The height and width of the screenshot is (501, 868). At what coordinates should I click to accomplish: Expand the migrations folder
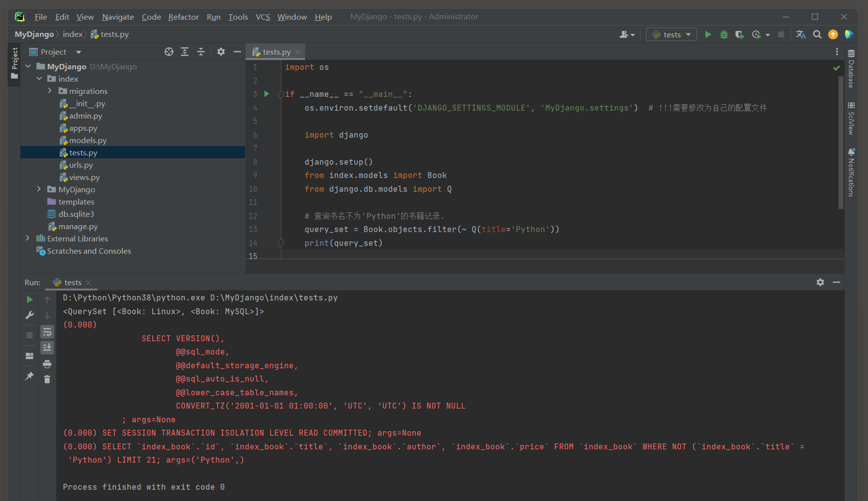point(50,91)
